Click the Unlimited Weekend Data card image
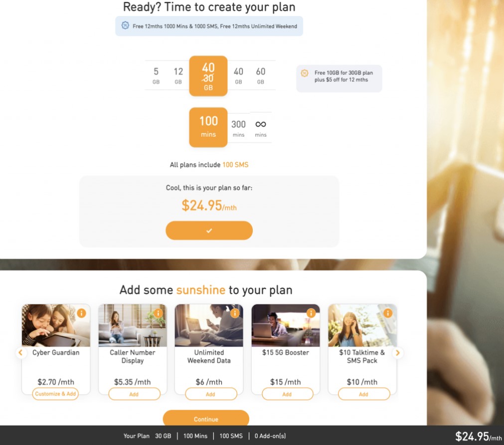Screen dimensions: 504x445 point(209,325)
